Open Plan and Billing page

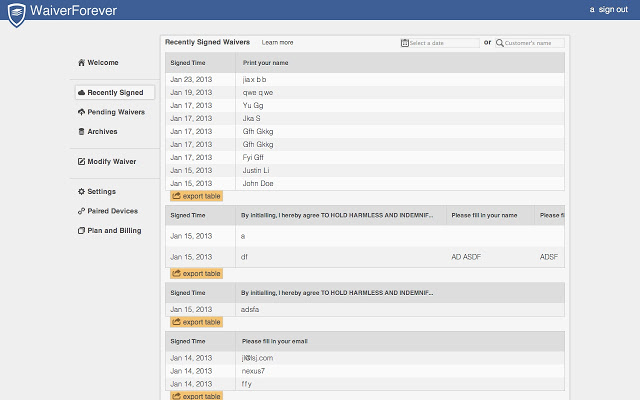[113, 230]
